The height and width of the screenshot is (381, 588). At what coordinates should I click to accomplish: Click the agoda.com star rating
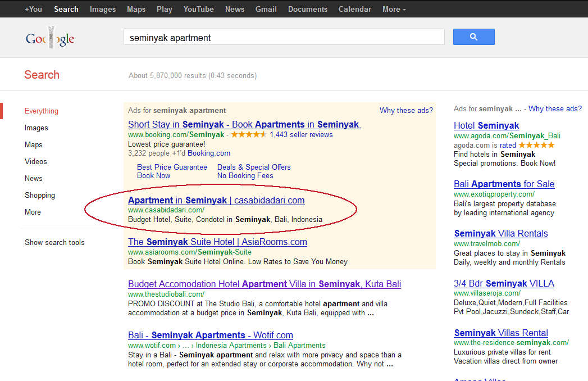[x=536, y=145]
